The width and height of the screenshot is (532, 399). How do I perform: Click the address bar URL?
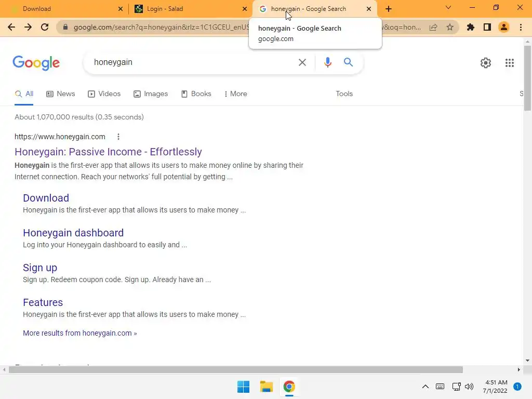pyautogui.click(x=161, y=27)
